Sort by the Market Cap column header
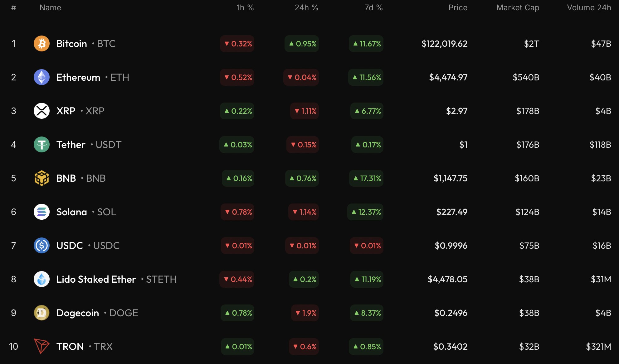The height and width of the screenshot is (364, 619). click(x=518, y=7)
